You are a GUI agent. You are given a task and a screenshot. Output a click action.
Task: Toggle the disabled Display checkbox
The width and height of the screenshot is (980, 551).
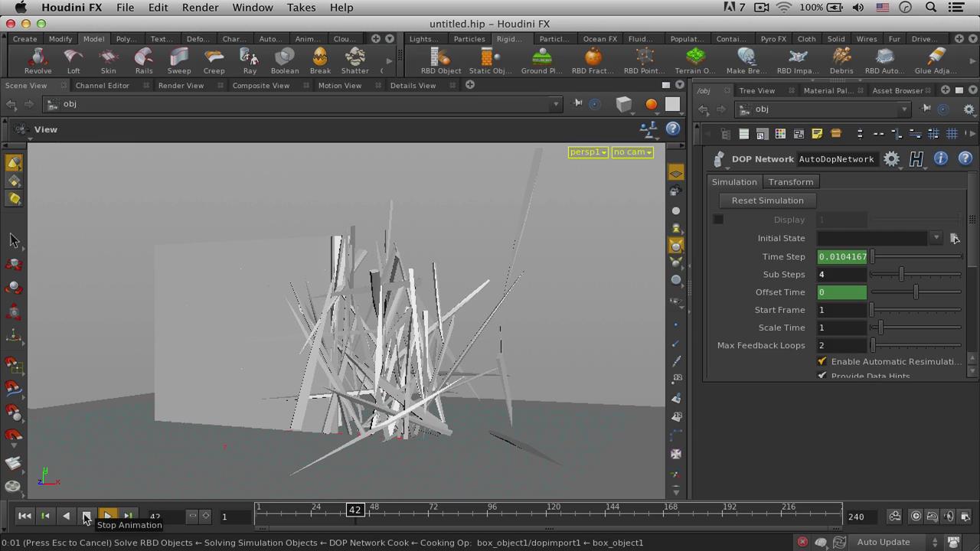coord(718,220)
